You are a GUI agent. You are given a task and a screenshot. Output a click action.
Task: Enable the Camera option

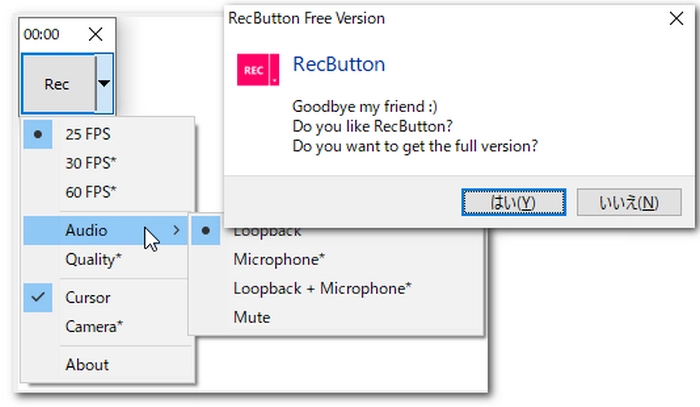click(x=94, y=326)
